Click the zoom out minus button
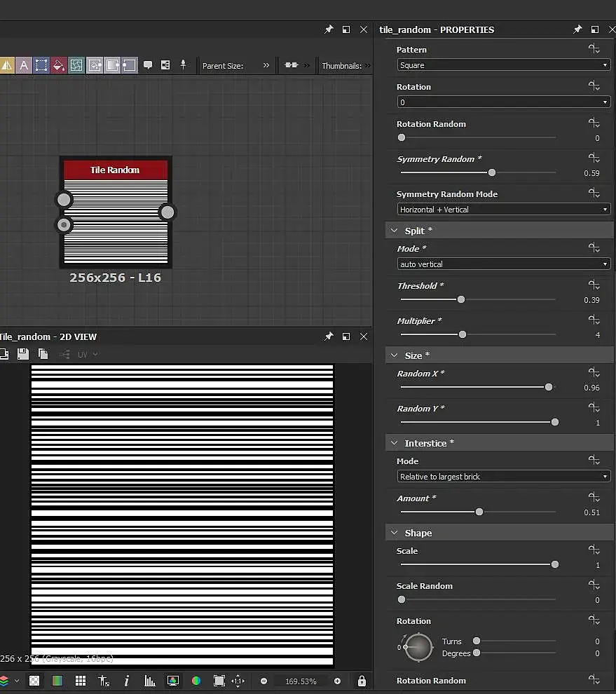Screen dimensions: 616x694 coord(263,681)
